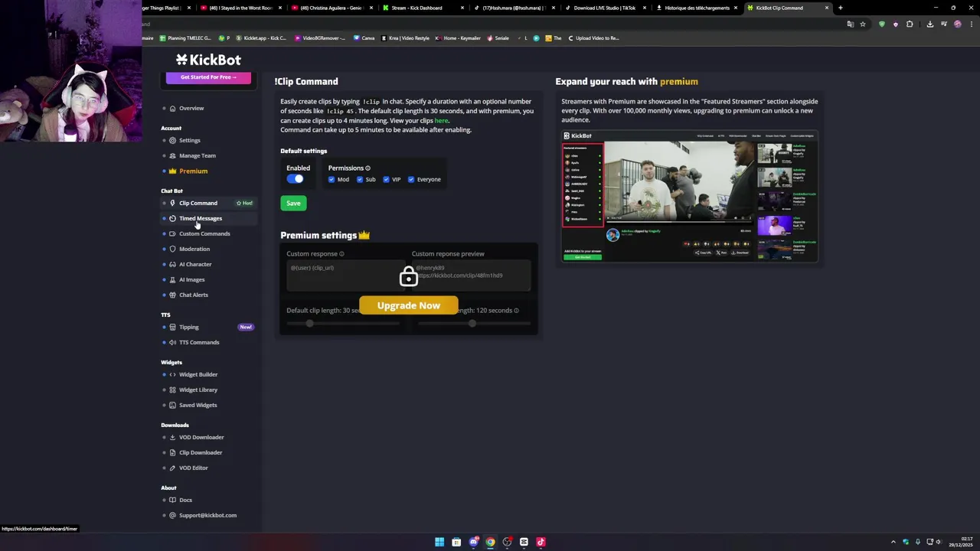Open the Canva bookmark
This screenshot has height=551, width=980.
tap(364, 37)
